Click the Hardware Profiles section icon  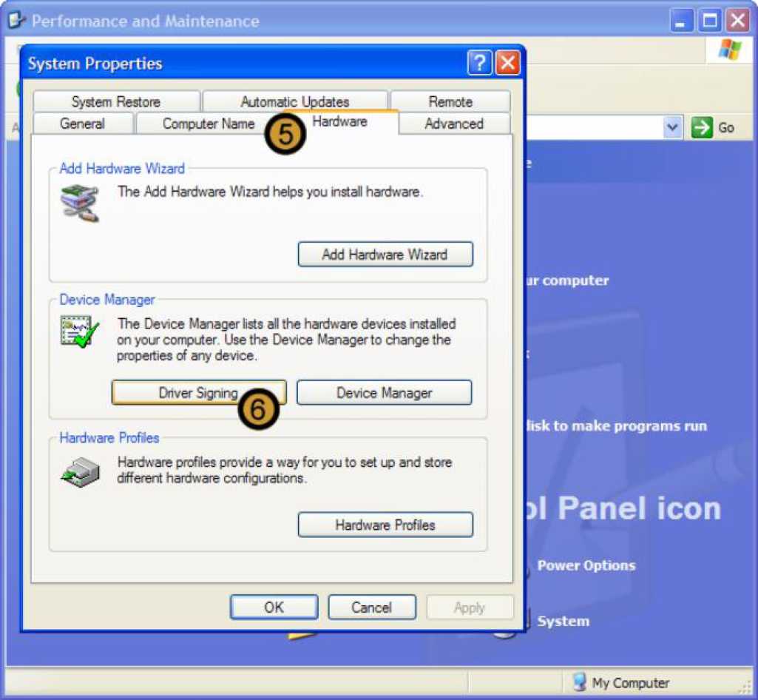tap(81, 471)
